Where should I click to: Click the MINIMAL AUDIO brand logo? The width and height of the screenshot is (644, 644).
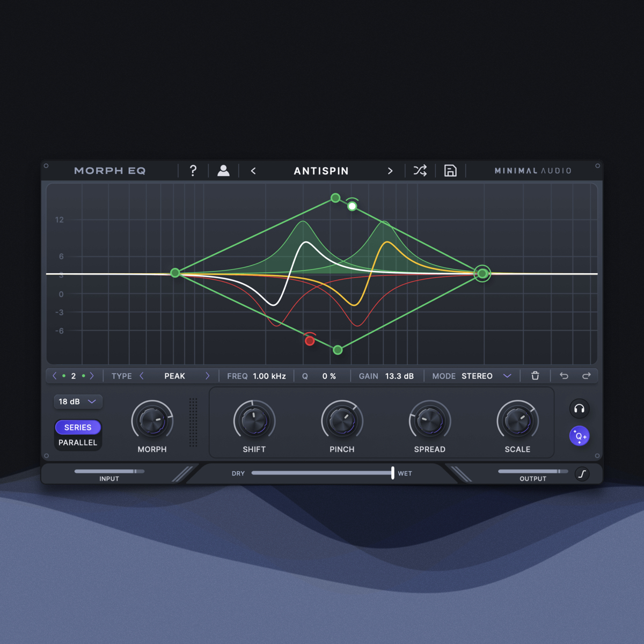pos(533,171)
